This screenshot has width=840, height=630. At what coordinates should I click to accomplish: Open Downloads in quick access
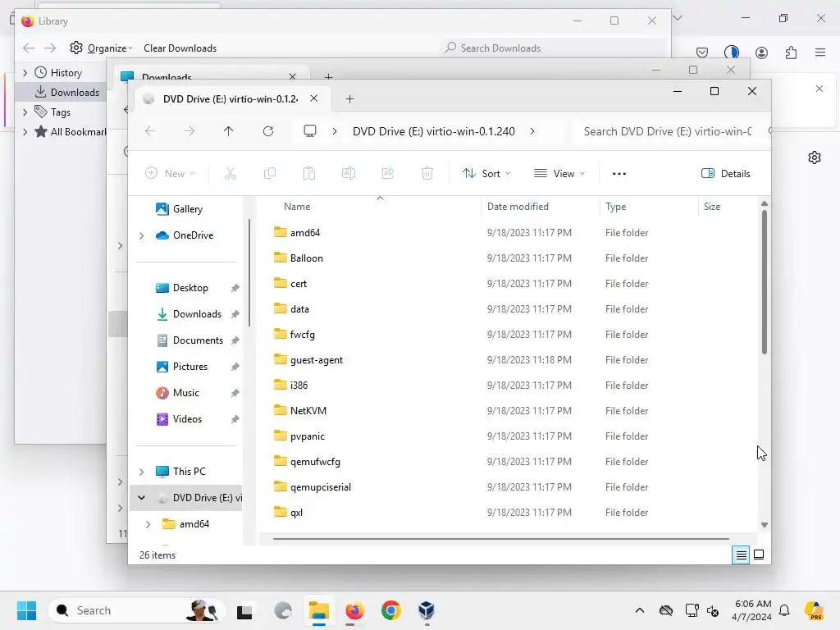(197, 314)
